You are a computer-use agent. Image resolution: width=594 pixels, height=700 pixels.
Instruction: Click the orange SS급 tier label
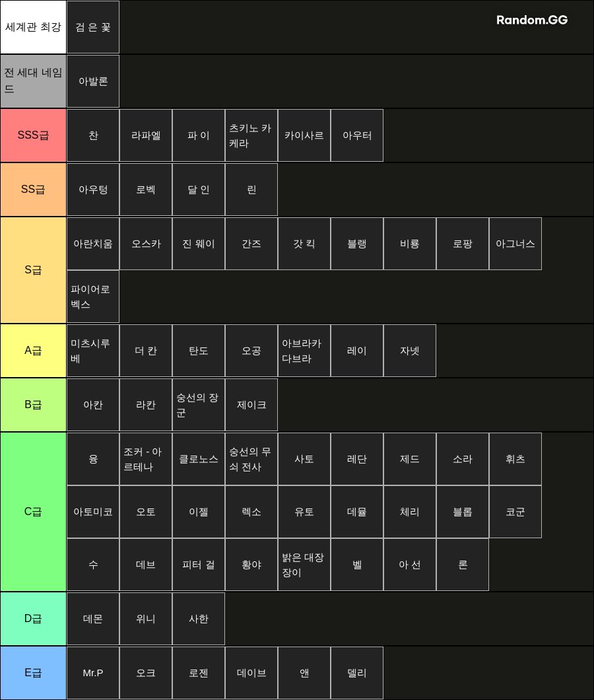(x=33, y=190)
